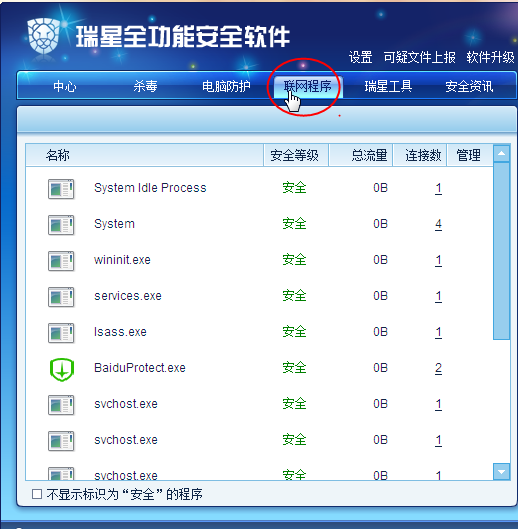Screen dimensions: 518x529
Task: Open connection count 1 for System Idle Process
Action: 438,188
